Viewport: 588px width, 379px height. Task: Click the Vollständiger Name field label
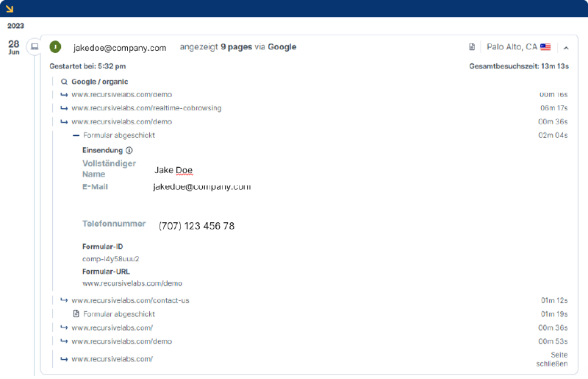tap(109, 169)
